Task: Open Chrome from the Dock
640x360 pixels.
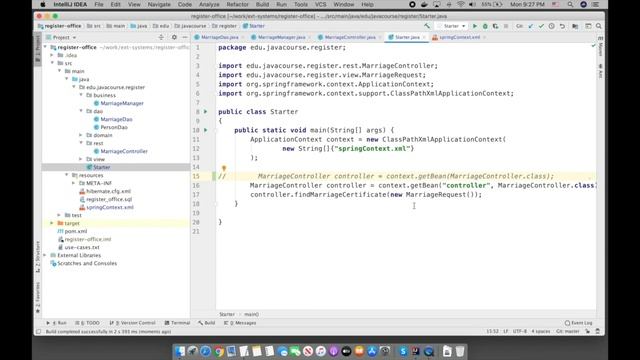Action: pyautogui.click(x=219, y=351)
